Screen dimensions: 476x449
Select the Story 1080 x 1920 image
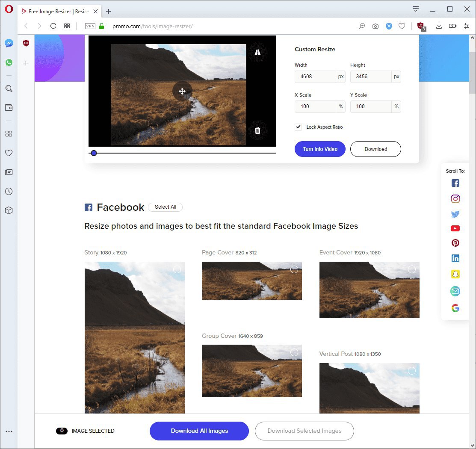(177, 269)
